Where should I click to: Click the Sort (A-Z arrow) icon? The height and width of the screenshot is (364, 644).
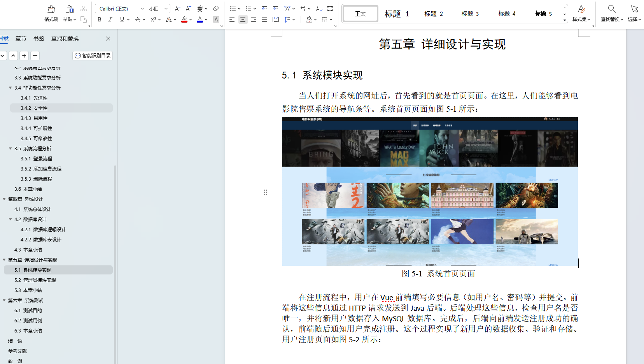pos(319,9)
